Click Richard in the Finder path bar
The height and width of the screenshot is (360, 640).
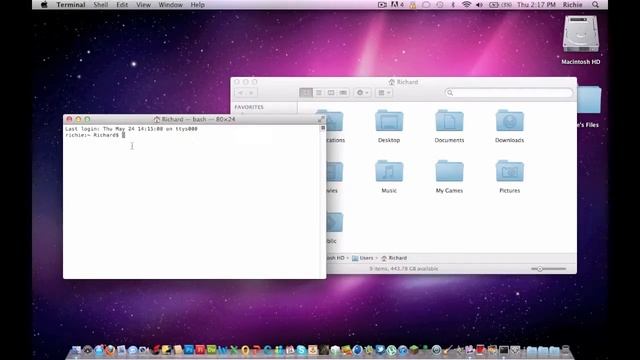click(394, 258)
